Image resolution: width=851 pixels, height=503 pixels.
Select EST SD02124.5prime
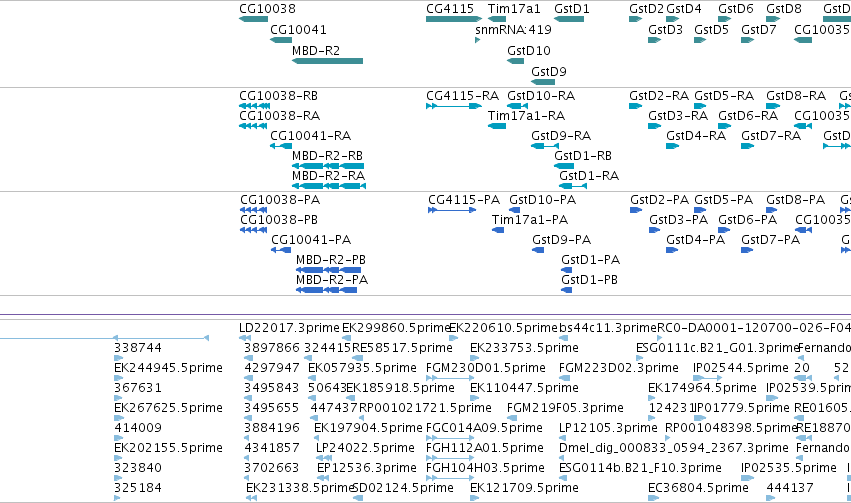coord(403,488)
